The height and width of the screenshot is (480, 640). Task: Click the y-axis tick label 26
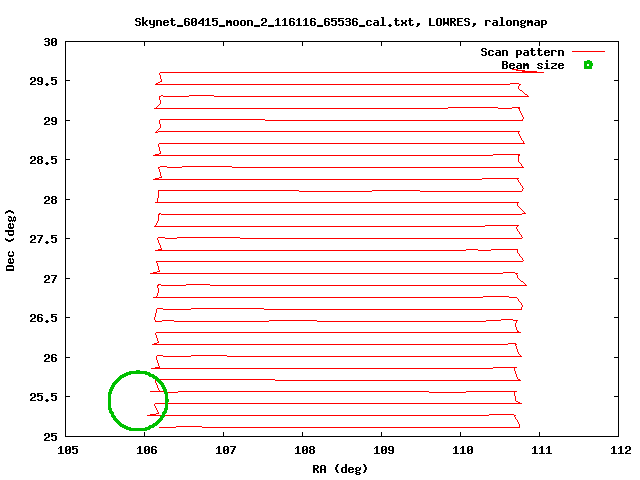click(51, 358)
